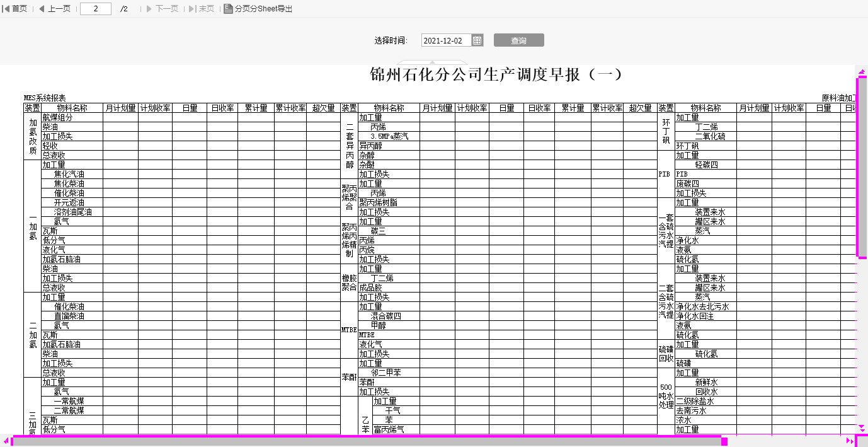Click the 上一页 previous page arrow

pos(54,9)
